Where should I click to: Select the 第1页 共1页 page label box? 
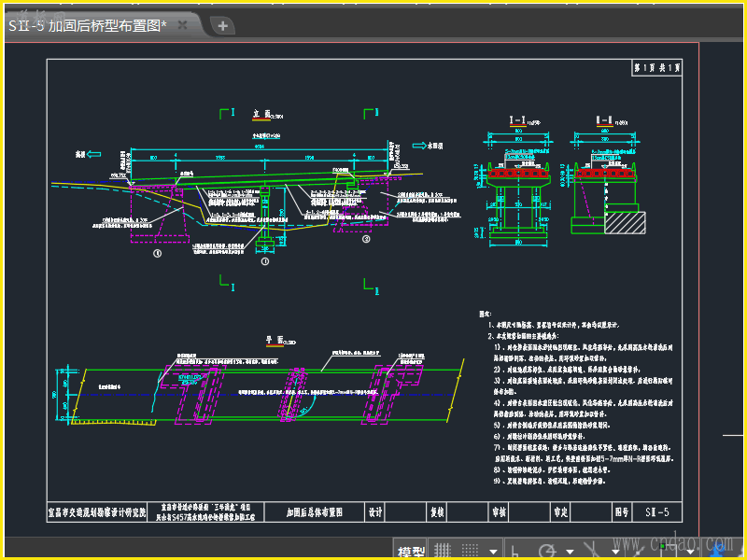[656, 67]
